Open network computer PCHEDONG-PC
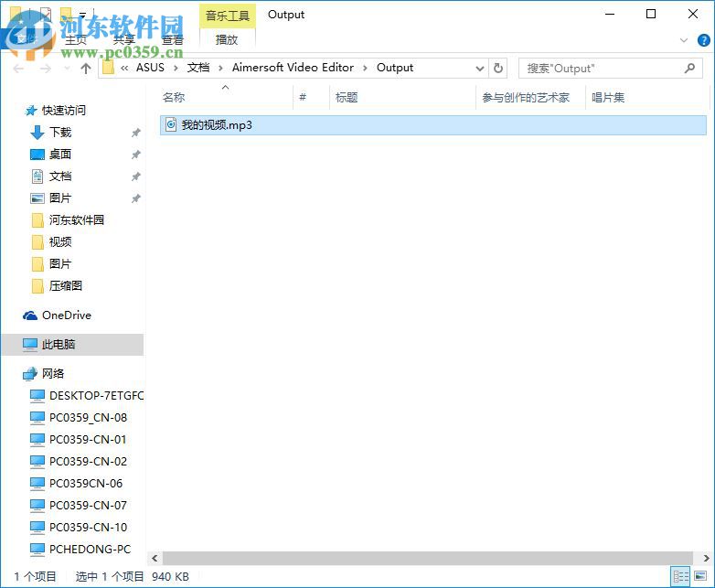The width and height of the screenshot is (715, 588). tap(90, 549)
